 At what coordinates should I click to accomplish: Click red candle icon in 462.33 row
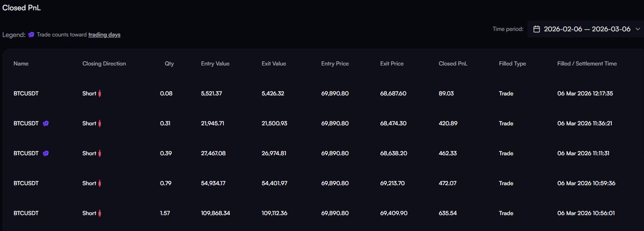point(100,153)
